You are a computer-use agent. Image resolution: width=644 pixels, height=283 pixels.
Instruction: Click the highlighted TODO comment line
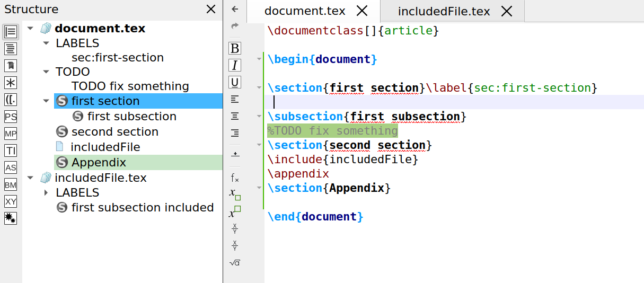point(332,131)
